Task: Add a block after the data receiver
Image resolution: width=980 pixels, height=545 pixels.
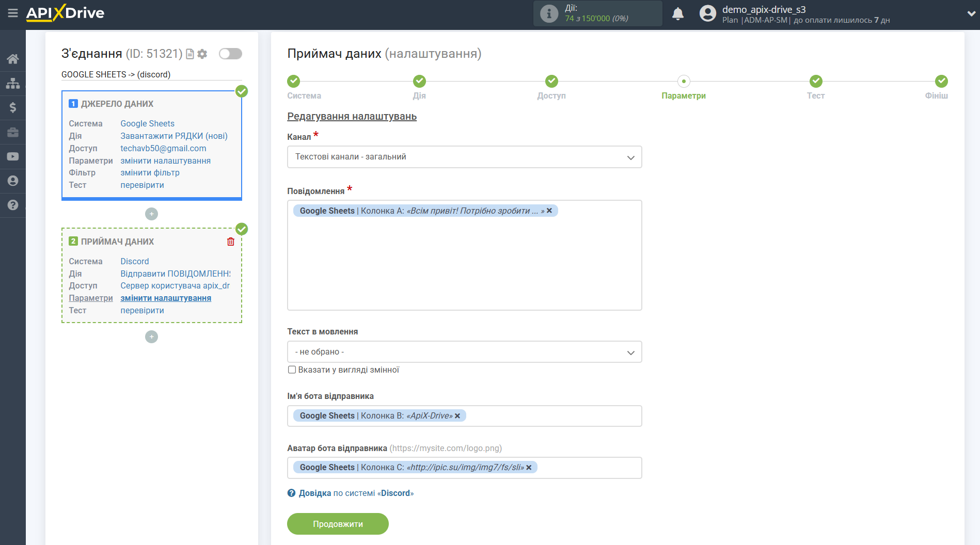Action: coord(151,336)
